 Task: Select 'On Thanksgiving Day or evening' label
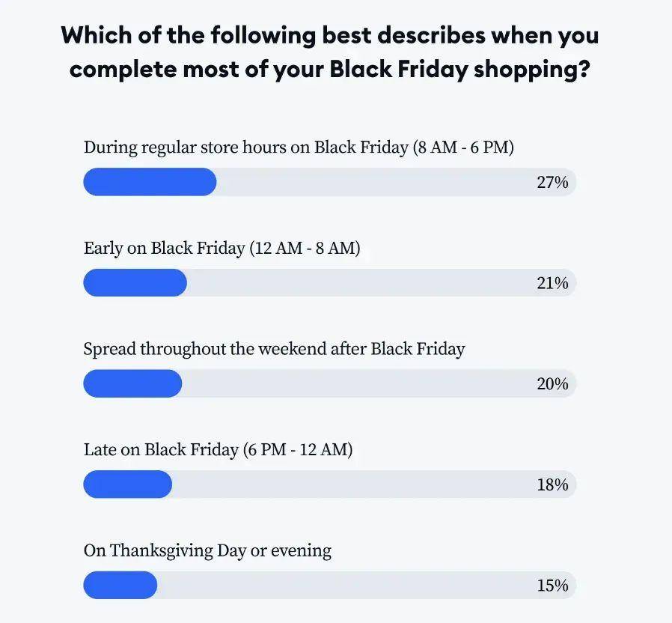207,550
